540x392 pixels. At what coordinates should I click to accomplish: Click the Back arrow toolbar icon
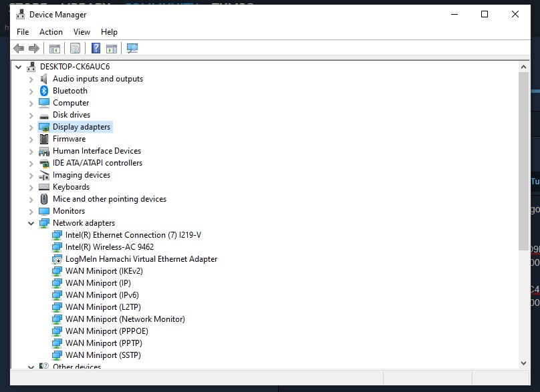[x=19, y=49]
